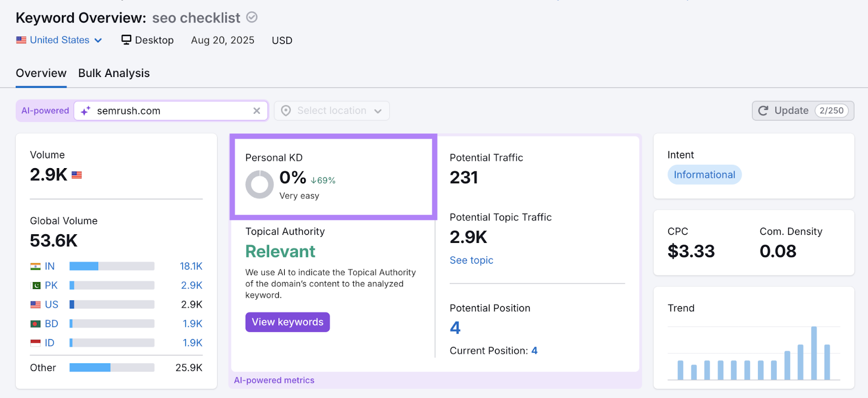The width and height of the screenshot is (868, 398).
Task: Click the Personal KD donut chart
Action: (259, 184)
